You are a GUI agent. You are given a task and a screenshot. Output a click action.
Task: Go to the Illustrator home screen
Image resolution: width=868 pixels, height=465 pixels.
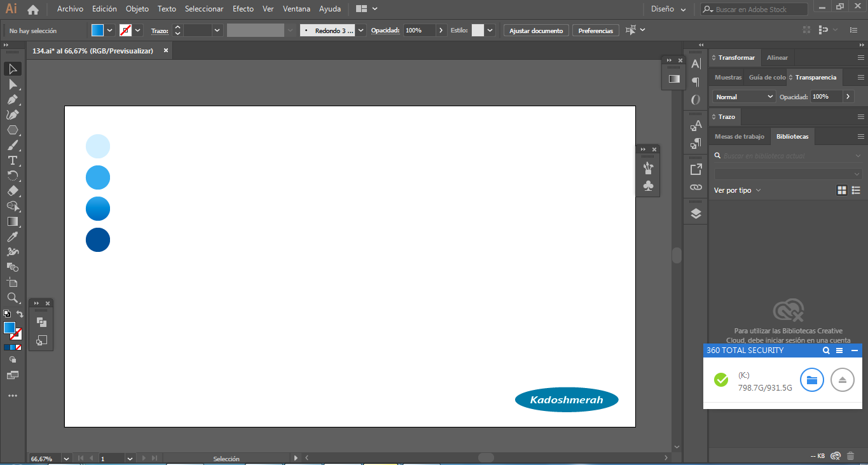33,10
